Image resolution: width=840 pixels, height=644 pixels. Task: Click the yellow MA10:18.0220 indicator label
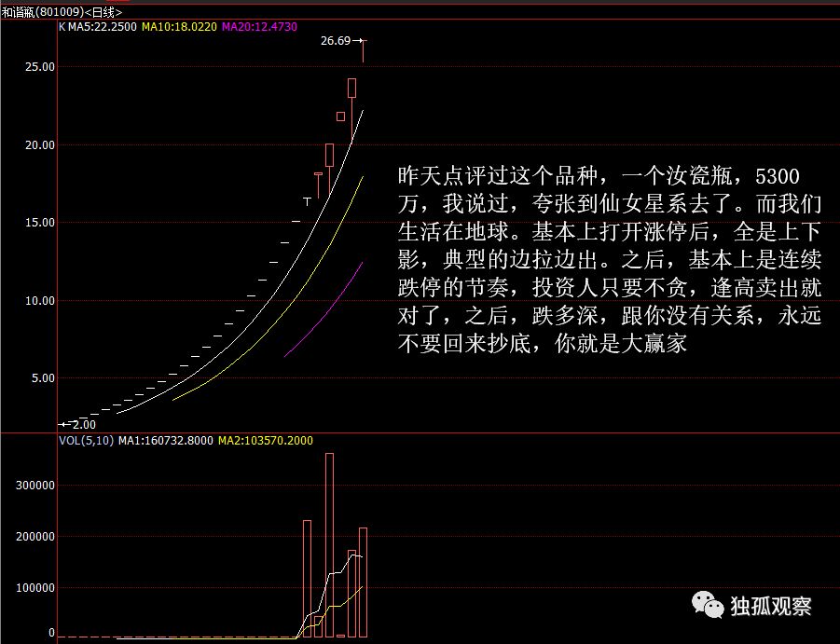pyautogui.click(x=179, y=27)
